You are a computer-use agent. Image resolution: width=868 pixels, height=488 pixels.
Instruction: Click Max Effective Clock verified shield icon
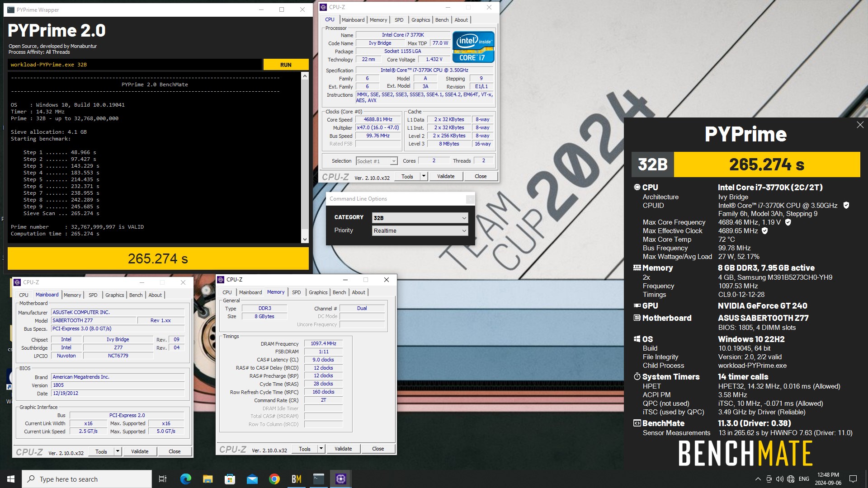click(765, 231)
